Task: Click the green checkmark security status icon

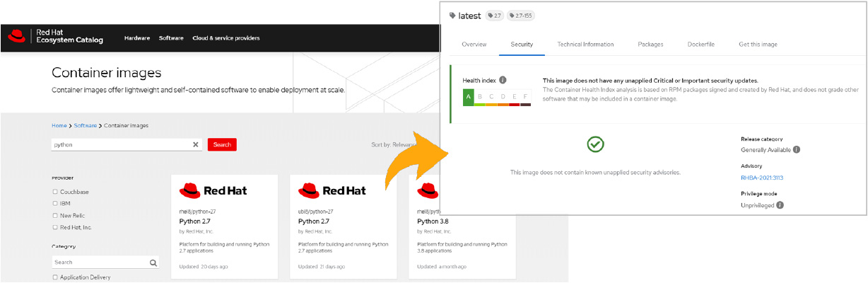Action: (x=595, y=145)
